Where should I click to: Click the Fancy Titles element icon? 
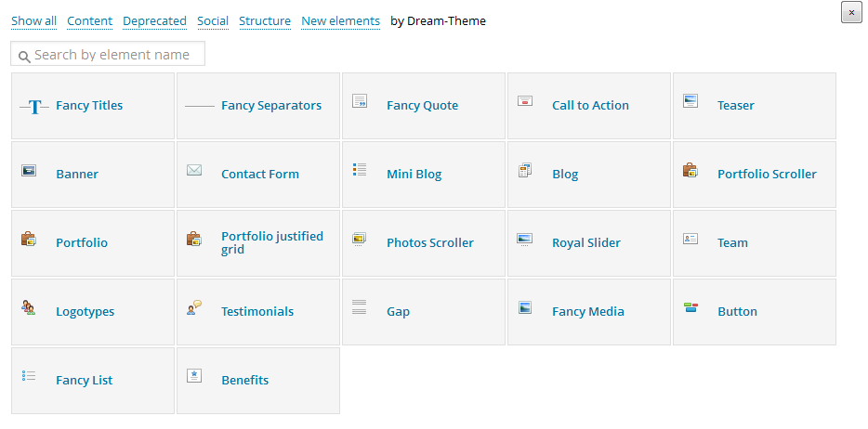pos(33,107)
